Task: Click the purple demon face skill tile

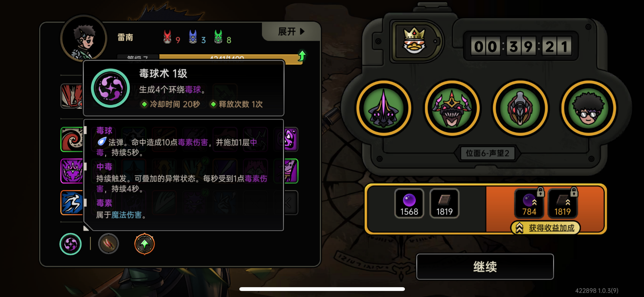Action: [x=72, y=171]
